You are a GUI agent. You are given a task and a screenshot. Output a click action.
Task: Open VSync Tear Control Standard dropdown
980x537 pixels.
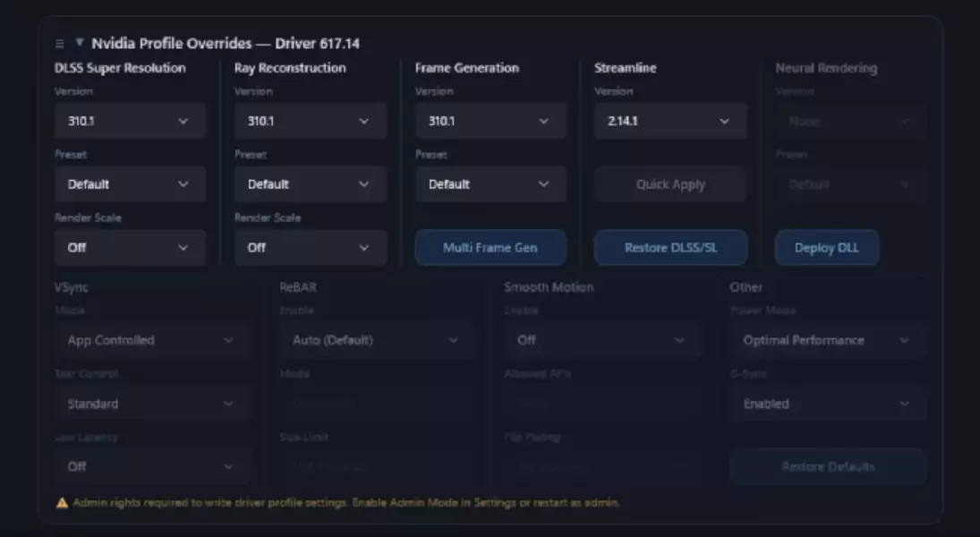click(152, 404)
